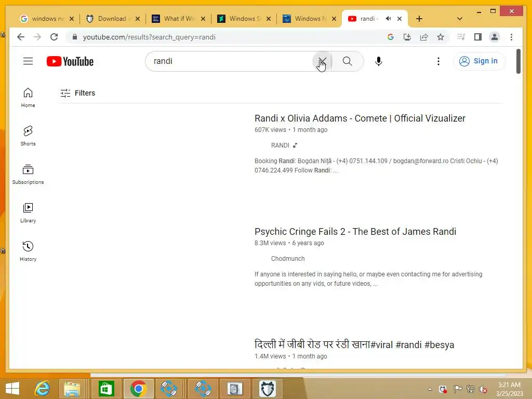This screenshot has width=532, height=399.
Task: Clear the search box with X
Action: [x=322, y=61]
